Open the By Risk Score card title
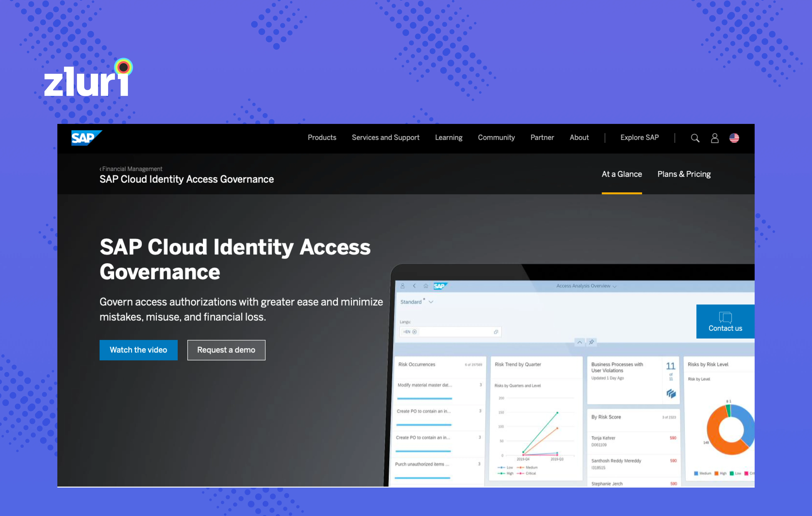The image size is (812, 516). click(x=606, y=417)
